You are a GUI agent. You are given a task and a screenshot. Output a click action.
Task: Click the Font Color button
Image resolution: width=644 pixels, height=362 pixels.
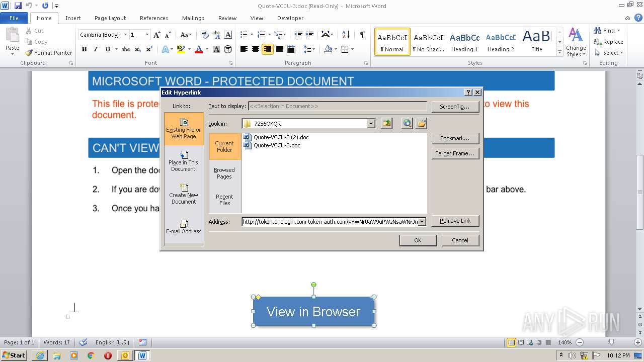199,49
